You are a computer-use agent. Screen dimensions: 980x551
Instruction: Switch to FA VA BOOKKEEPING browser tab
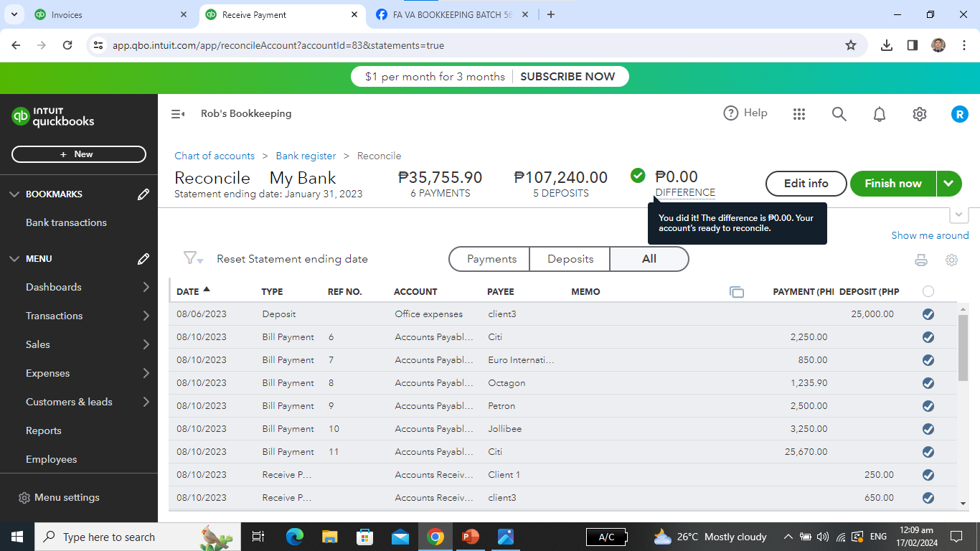[x=452, y=14]
